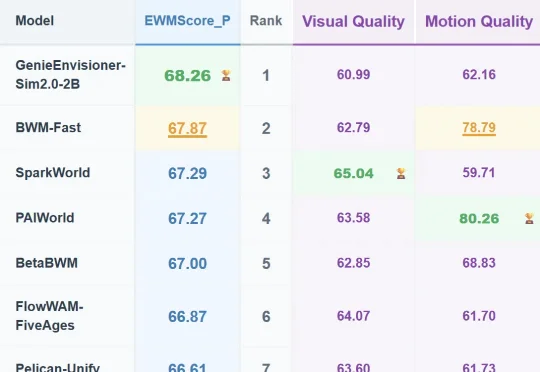This screenshot has height=372, width=540.
Task: Select the PAIWorld model name
Action: click(x=45, y=218)
